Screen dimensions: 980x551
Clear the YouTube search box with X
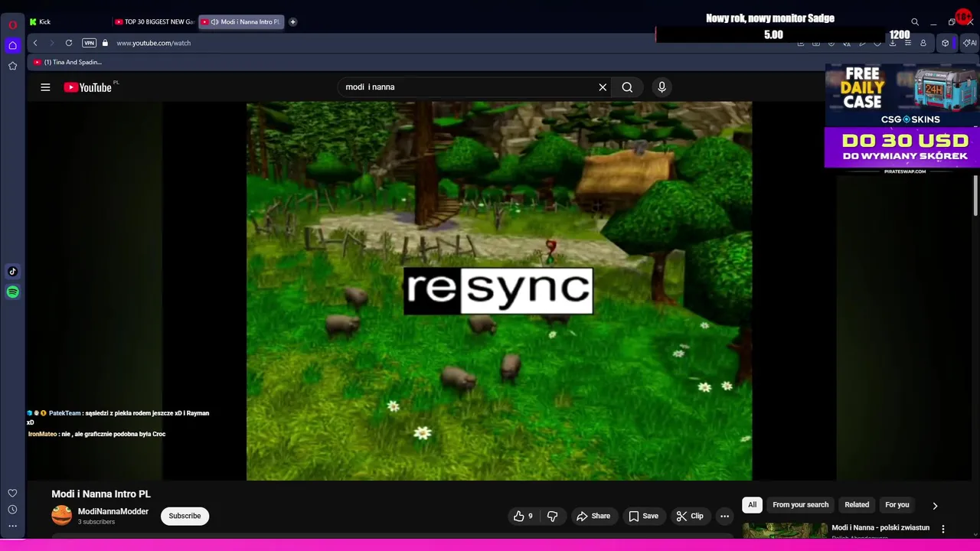tap(603, 87)
